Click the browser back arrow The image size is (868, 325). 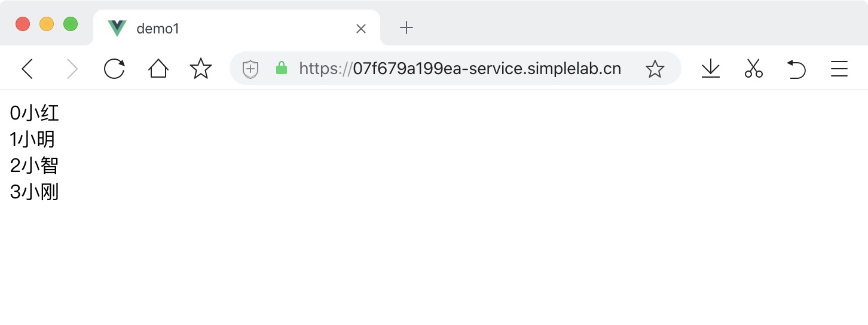coord(27,69)
